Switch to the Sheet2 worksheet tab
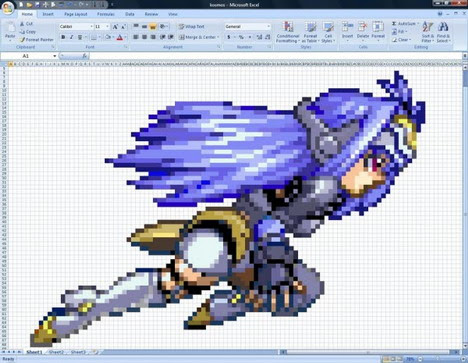Viewport: 468px width, 363px height. point(56,352)
